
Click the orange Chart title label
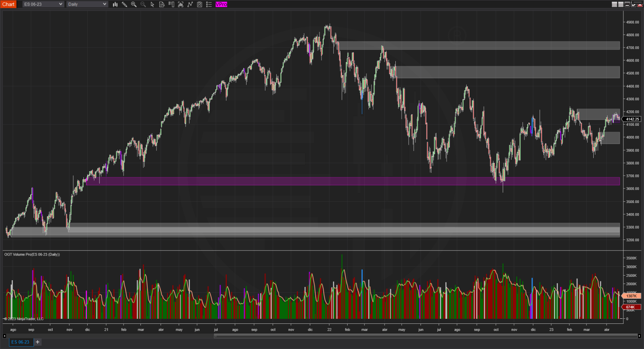(8, 4)
